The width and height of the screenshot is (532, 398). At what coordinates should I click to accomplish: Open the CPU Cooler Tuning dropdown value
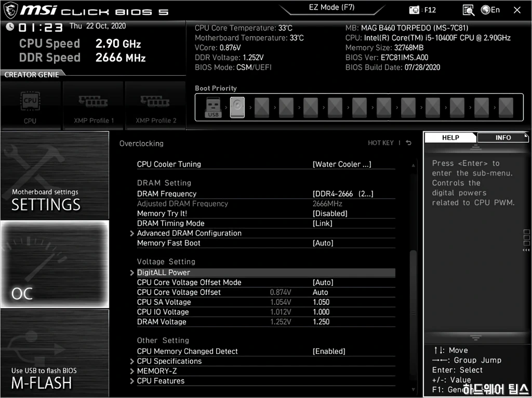pos(342,164)
